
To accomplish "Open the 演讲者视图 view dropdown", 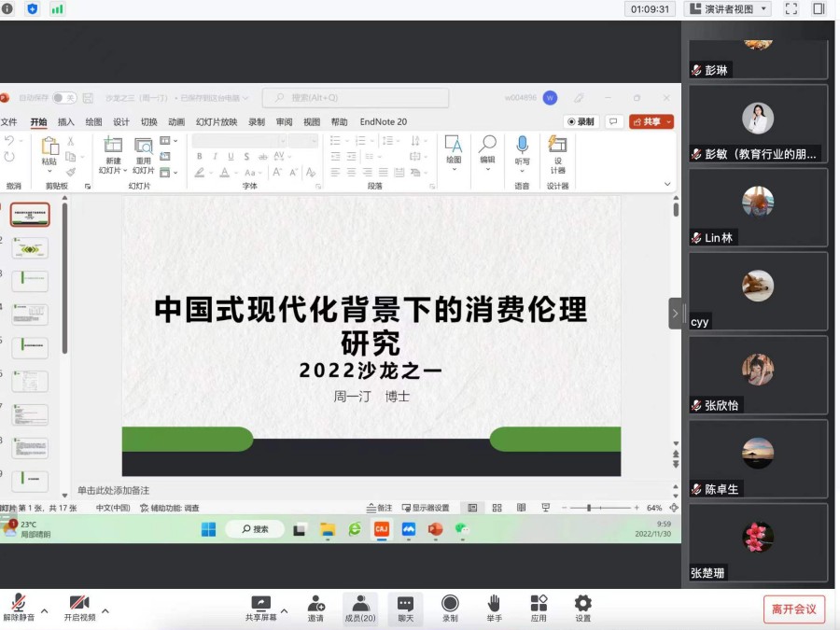I will (728, 9).
